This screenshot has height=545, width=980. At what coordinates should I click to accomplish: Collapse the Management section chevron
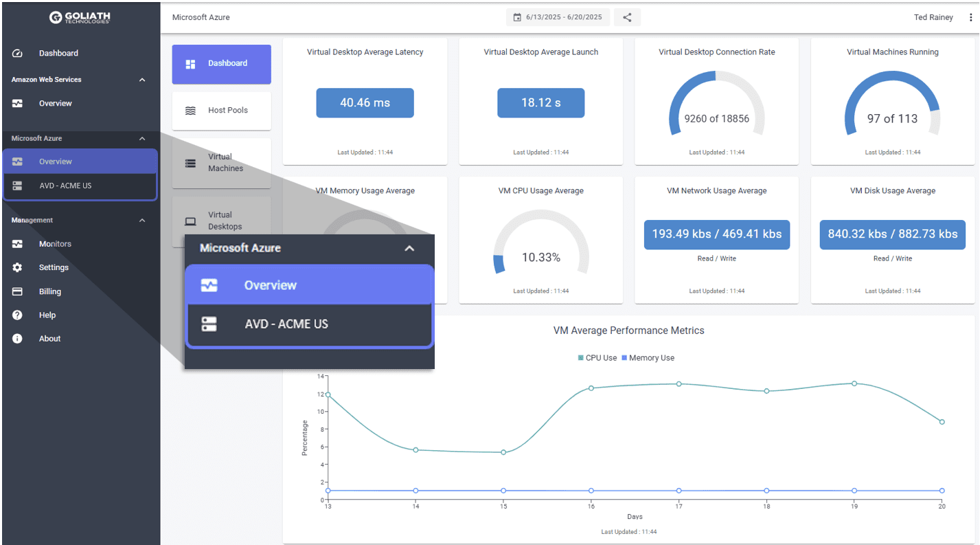(142, 221)
